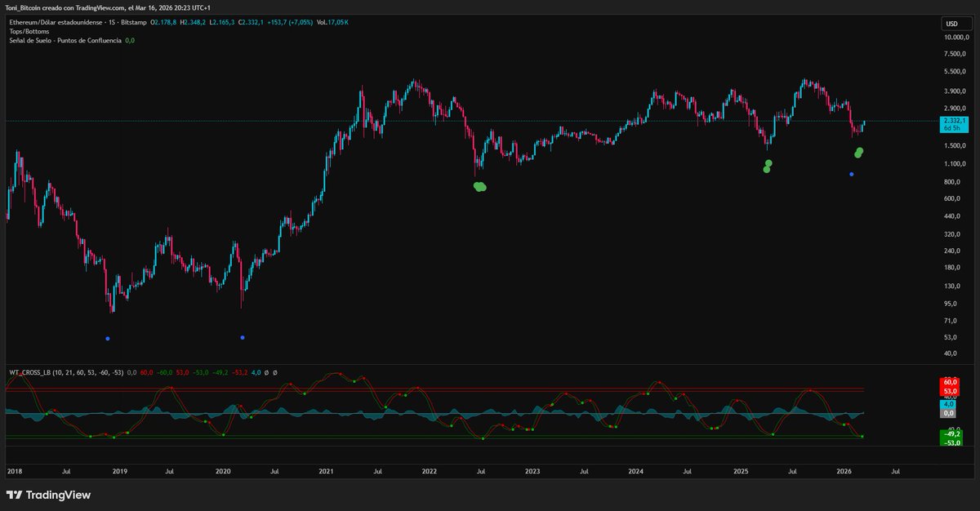Click the 1.500,0 price axis label
980x511 pixels.
pos(955,146)
